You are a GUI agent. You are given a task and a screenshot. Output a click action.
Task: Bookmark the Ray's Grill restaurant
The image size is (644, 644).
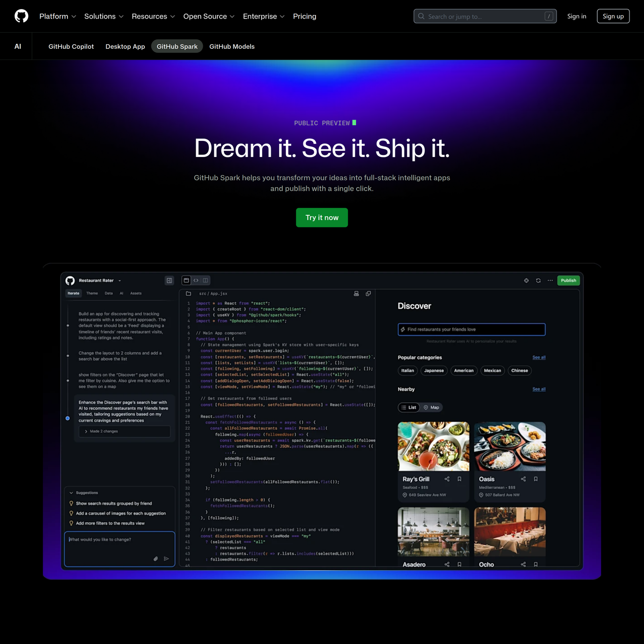pos(459,479)
